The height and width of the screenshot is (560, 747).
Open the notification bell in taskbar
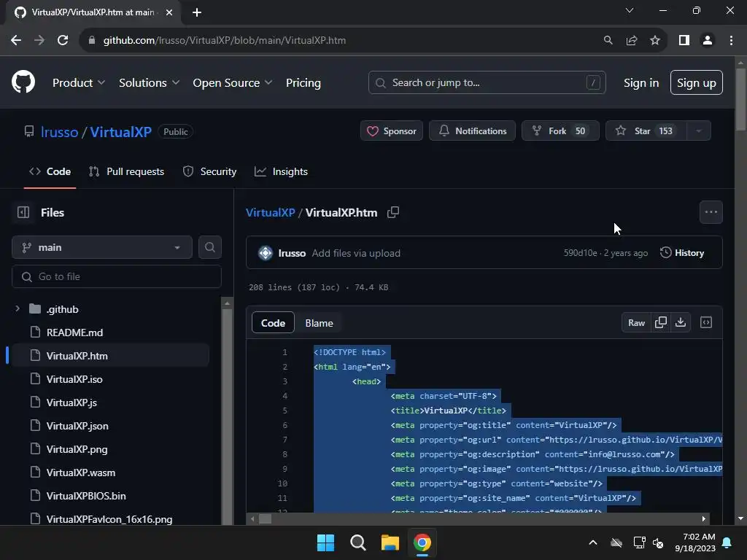point(727,542)
